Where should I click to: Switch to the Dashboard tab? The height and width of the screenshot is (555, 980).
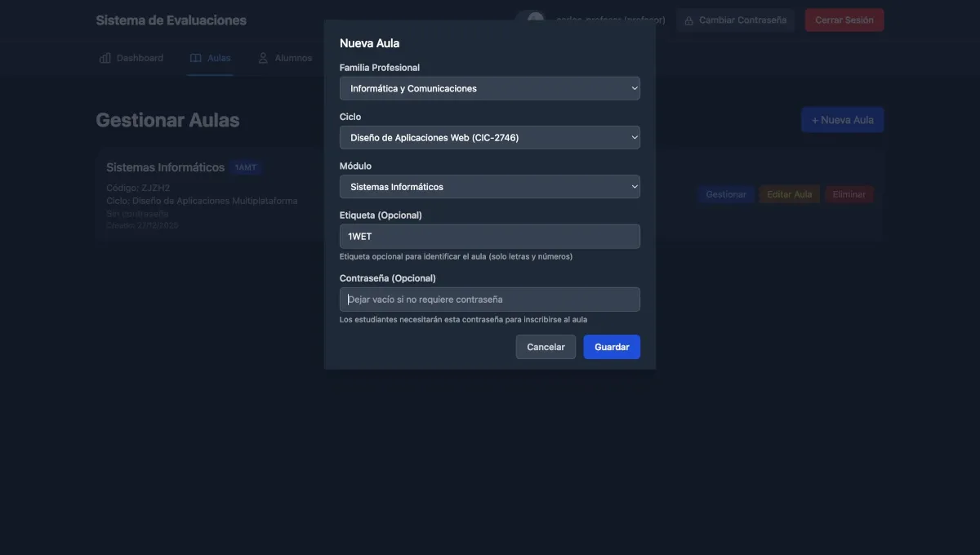[x=131, y=55]
